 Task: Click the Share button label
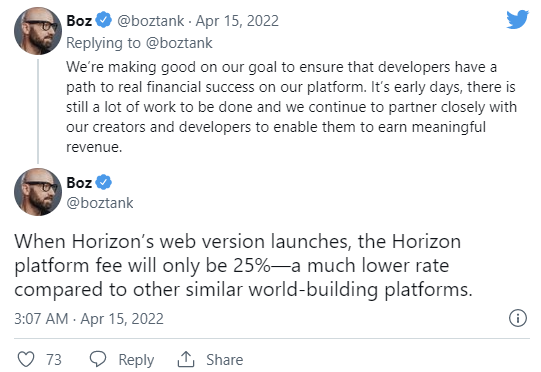(x=225, y=360)
